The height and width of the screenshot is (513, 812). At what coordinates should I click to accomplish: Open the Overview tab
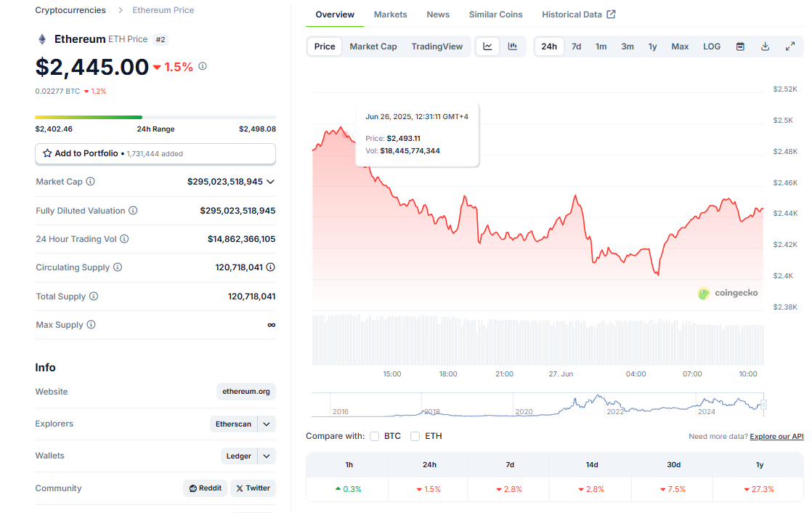[x=335, y=15]
